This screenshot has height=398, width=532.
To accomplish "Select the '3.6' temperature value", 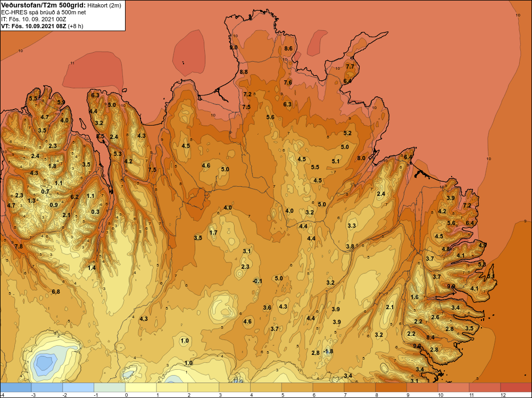I will pos(268,308).
